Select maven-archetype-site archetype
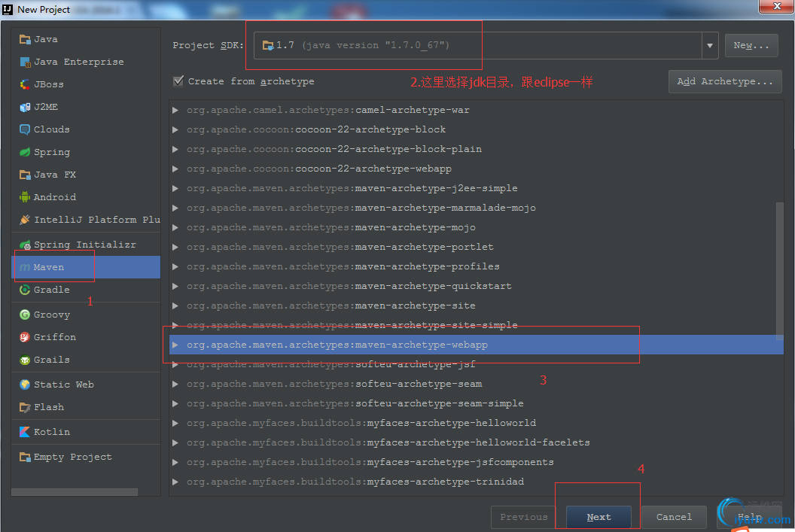The height and width of the screenshot is (532, 795). tap(476, 306)
